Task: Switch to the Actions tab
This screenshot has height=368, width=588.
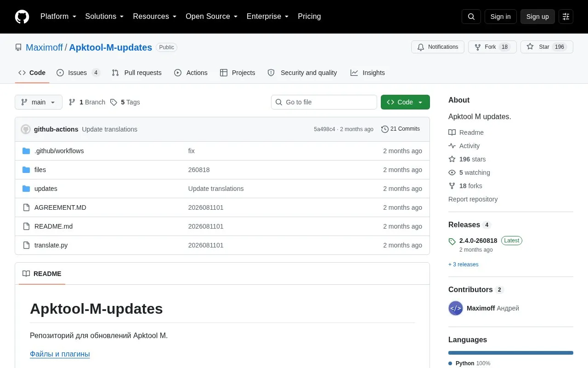Action: [191, 73]
